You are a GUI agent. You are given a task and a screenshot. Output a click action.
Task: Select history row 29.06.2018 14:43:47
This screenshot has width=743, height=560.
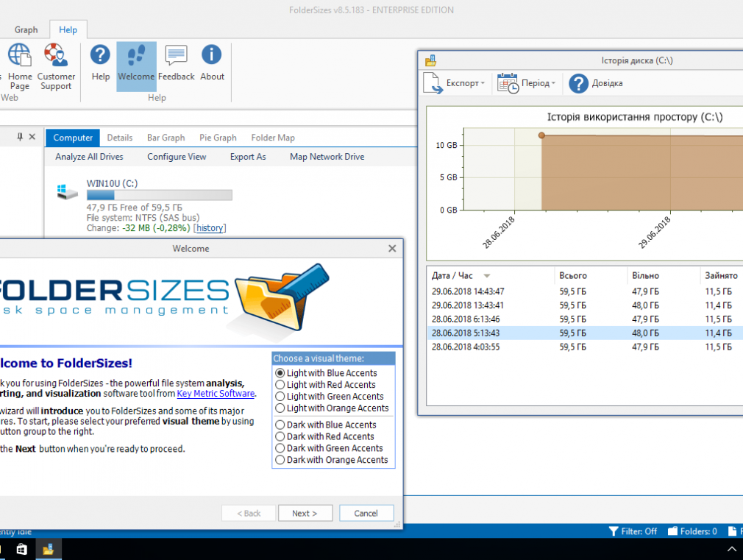click(x=585, y=291)
